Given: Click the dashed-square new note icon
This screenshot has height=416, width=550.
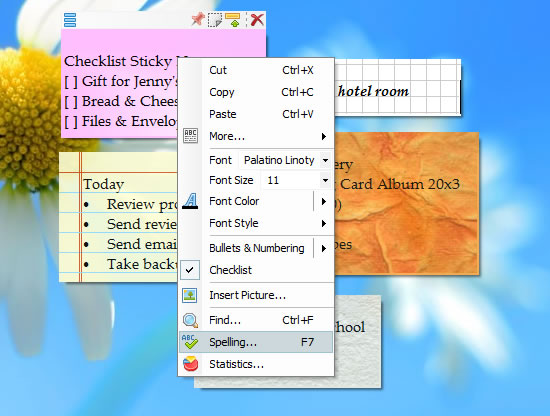Looking at the screenshot, I should click(x=215, y=20).
